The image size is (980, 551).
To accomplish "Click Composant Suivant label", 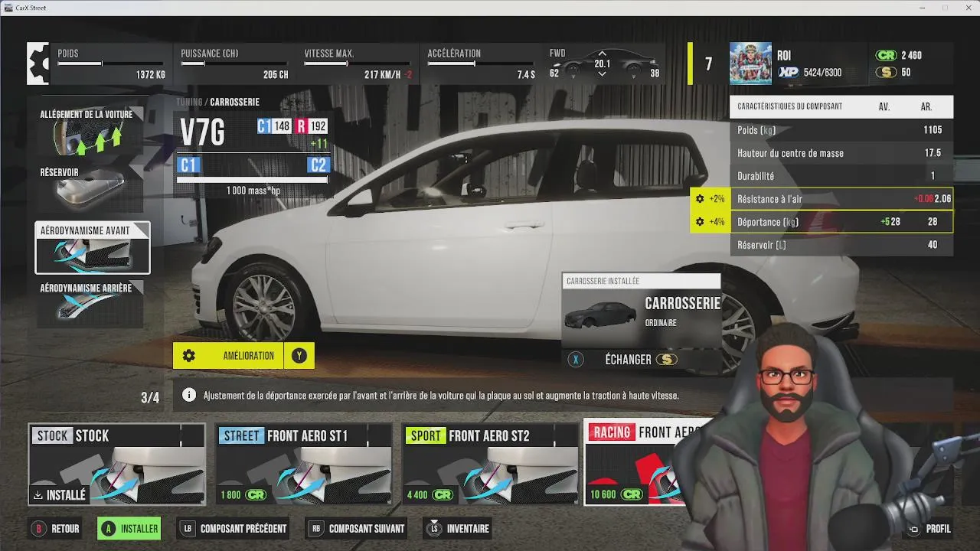I will 367,529.
